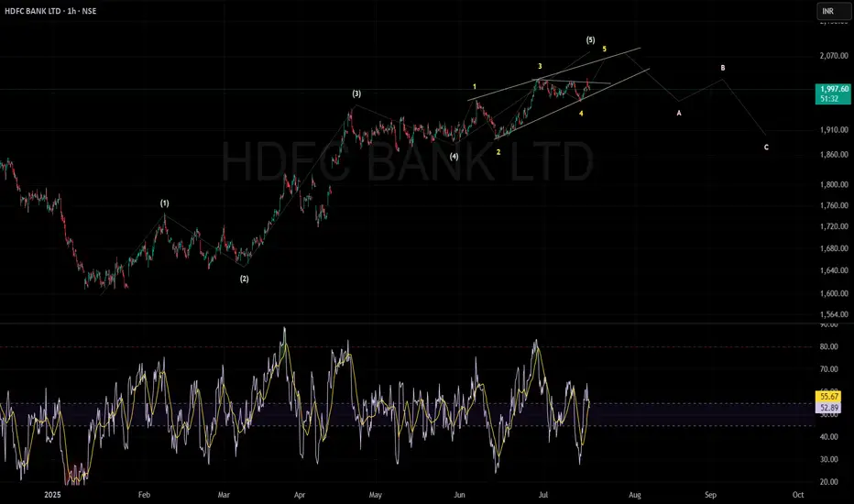Select the yellow sub-wave 5 label
This screenshot has width=854, height=504.
(605, 49)
